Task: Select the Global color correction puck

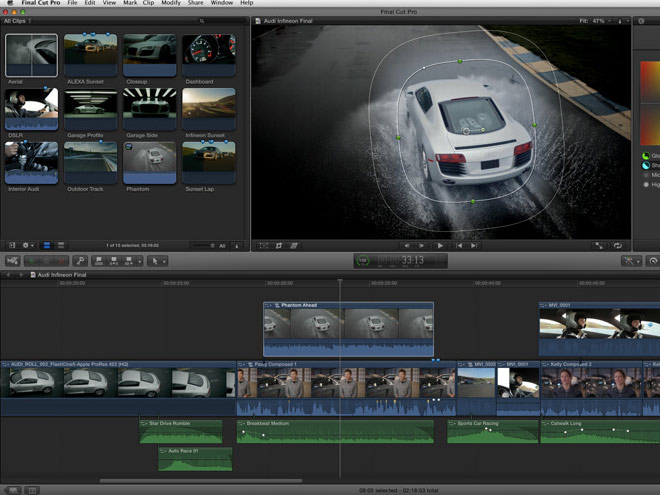Action: (x=646, y=156)
